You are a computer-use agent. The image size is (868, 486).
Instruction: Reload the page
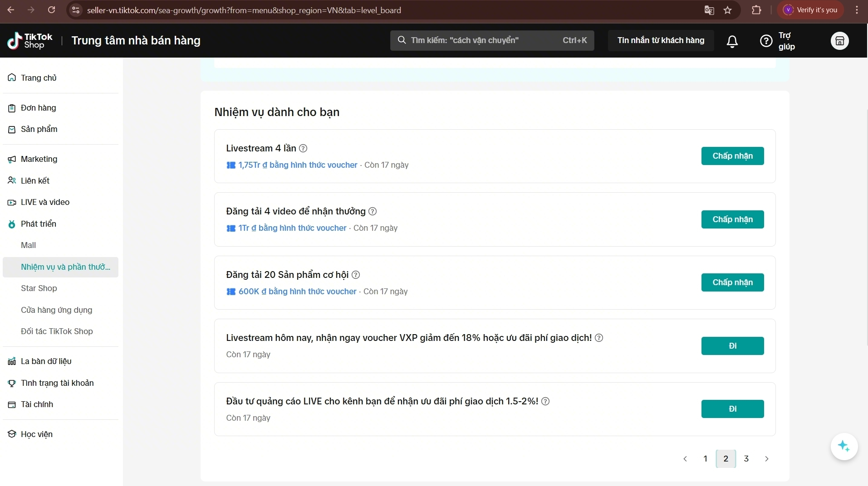point(51,10)
